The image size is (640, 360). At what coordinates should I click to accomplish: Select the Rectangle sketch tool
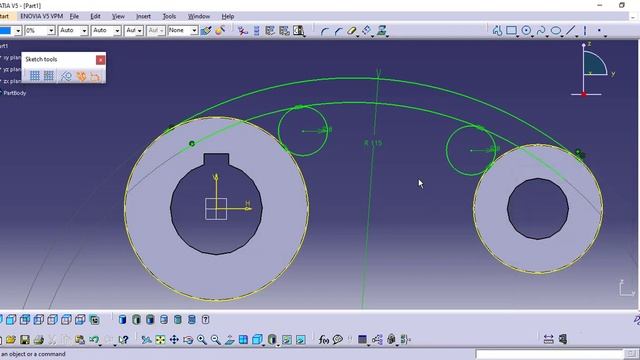[x=511, y=31]
